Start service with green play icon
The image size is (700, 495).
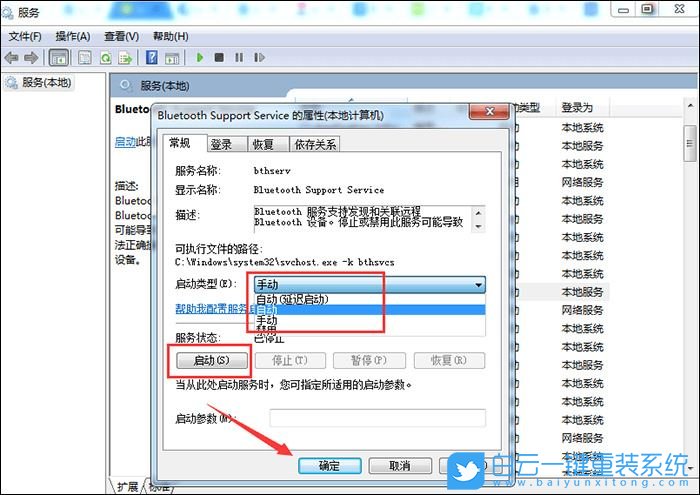click(x=200, y=58)
